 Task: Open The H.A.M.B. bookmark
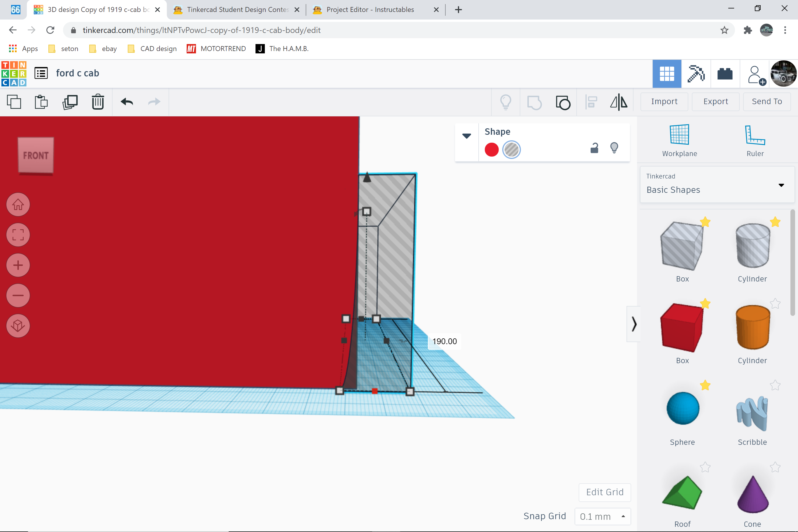tap(282, 48)
